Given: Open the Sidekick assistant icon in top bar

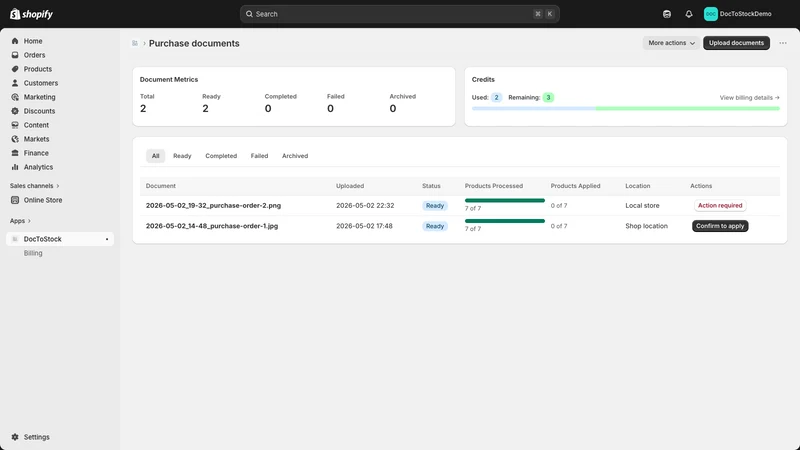Looking at the screenshot, I should pos(667,14).
